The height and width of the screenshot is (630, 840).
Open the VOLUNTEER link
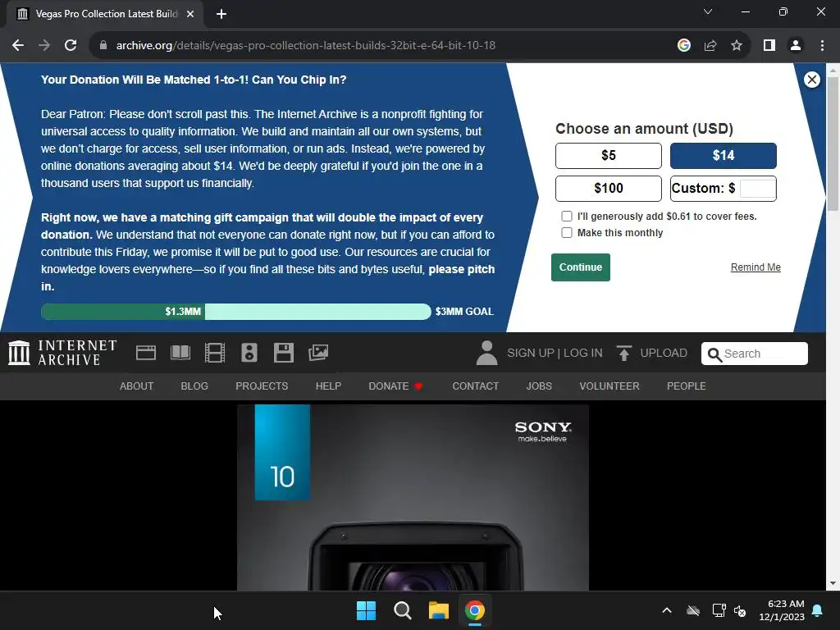click(x=609, y=386)
